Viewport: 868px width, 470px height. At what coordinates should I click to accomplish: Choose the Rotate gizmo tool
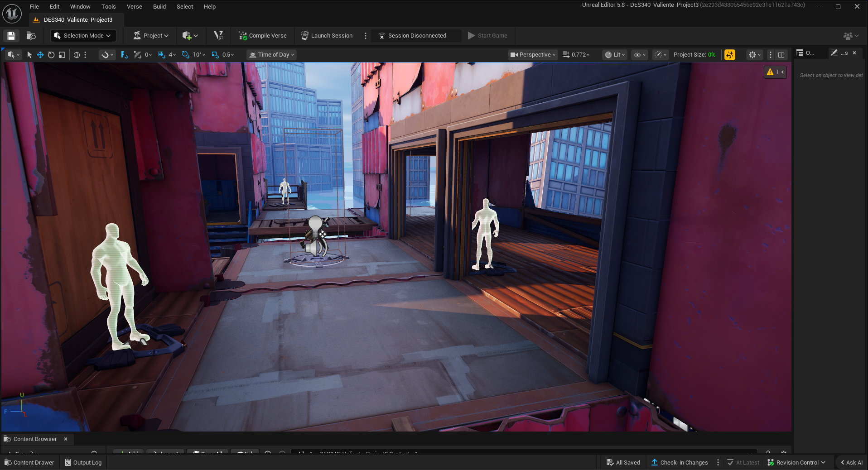51,55
